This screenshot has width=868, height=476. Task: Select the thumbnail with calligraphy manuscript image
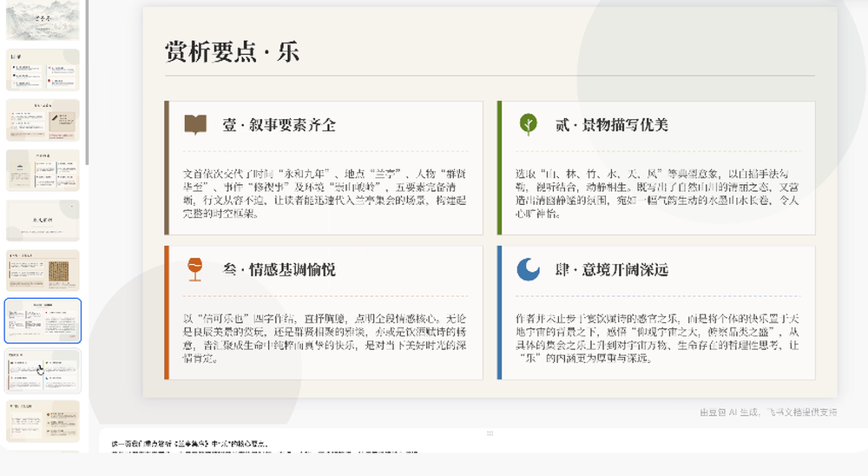pyautogui.click(x=43, y=270)
